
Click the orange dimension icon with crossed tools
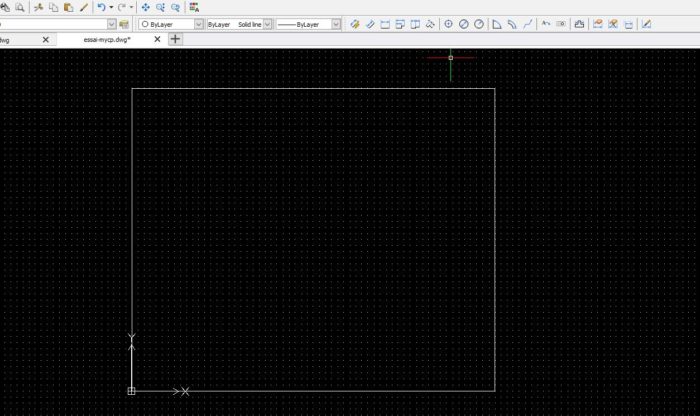coord(613,24)
